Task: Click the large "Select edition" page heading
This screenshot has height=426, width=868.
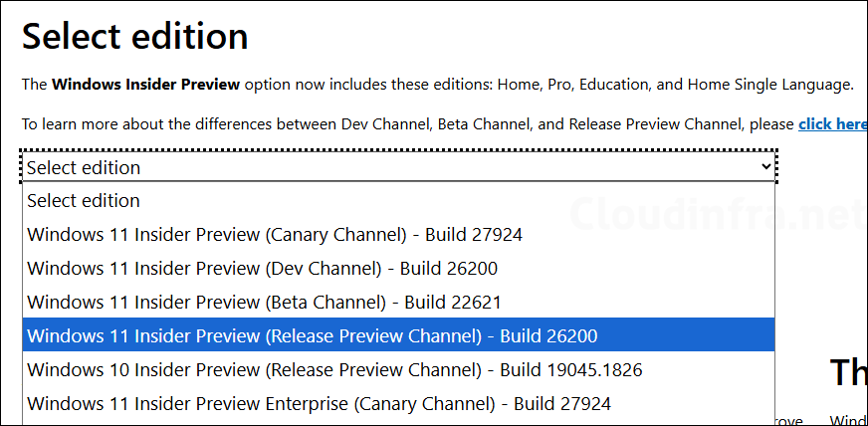Action: (x=135, y=38)
